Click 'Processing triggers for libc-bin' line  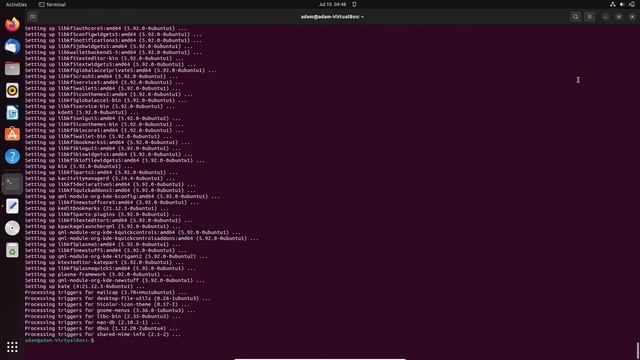(102, 316)
